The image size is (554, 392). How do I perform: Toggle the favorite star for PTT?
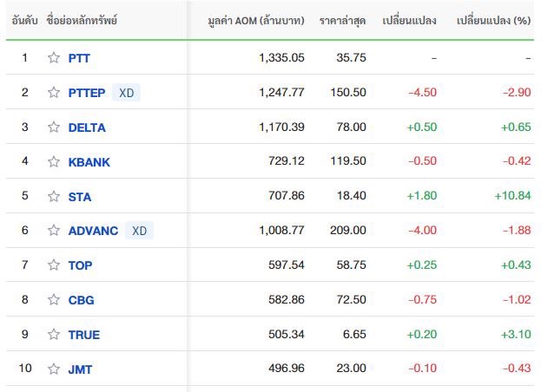pyautogui.click(x=54, y=57)
